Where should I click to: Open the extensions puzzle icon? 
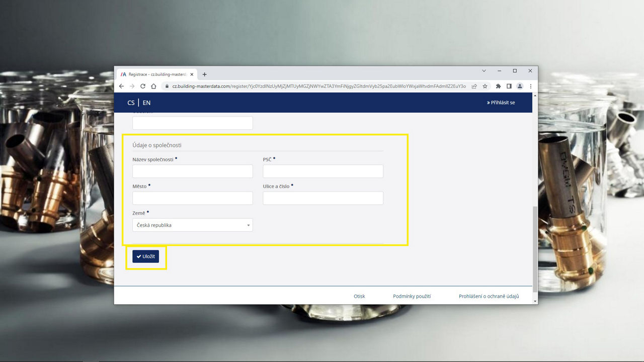pyautogui.click(x=498, y=86)
